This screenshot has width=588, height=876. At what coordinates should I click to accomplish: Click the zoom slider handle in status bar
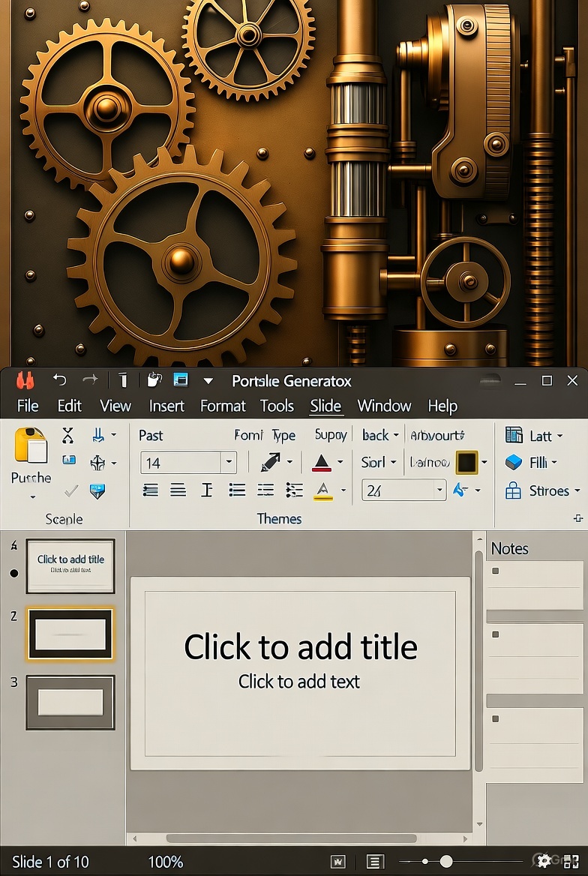click(x=446, y=862)
